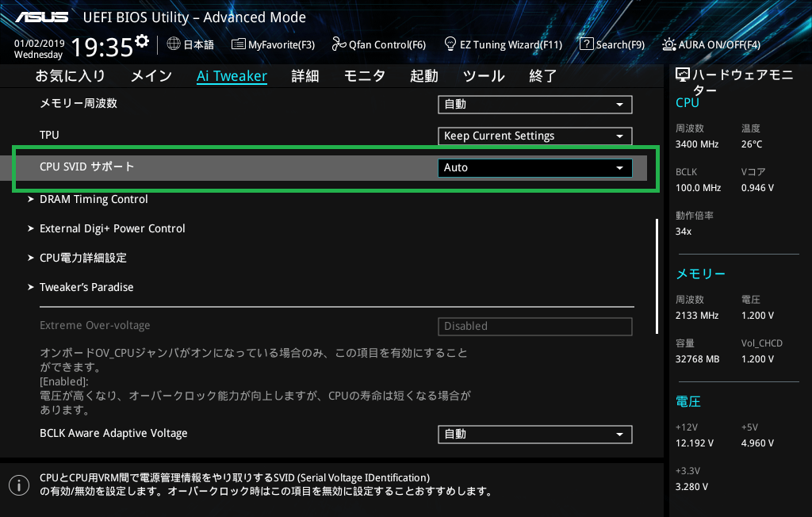Click the BCLK value 100.0 MHz
This screenshot has width=812, height=517.
point(698,188)
